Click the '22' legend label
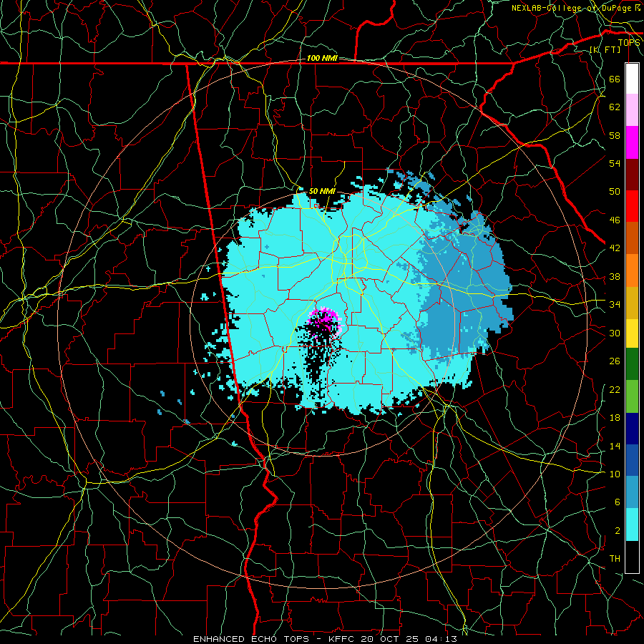 pyautogui.click(x=615, y=389)
